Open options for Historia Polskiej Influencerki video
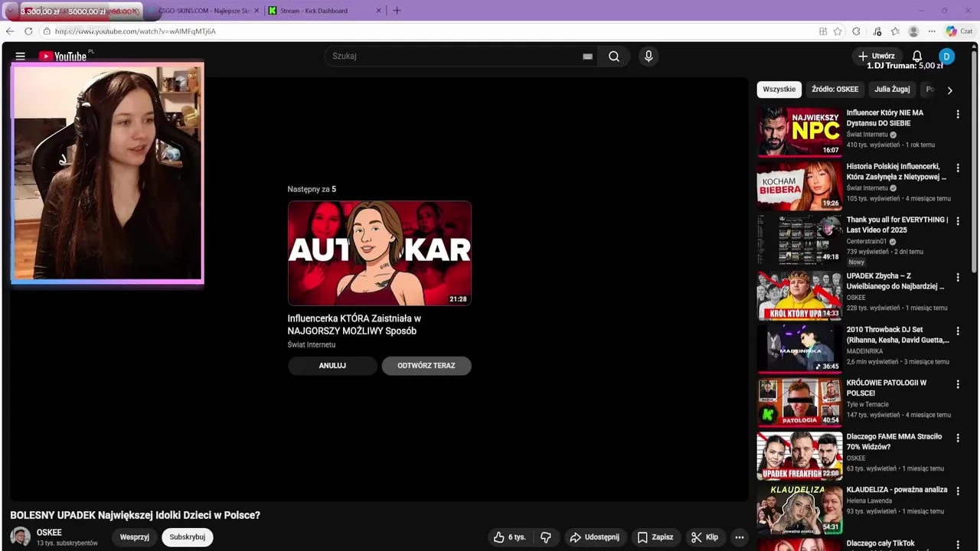 [x=958, y=168]
